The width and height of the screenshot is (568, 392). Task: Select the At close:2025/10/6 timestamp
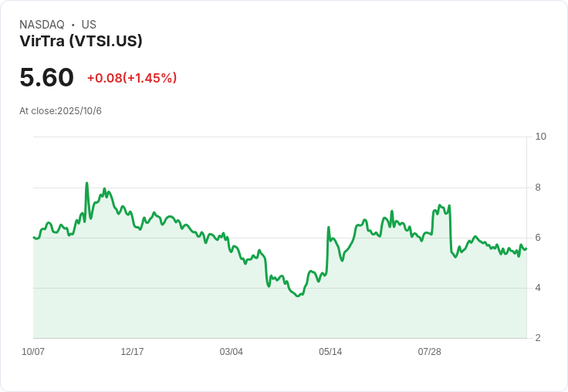pyautogui.click(x=60, y=111)
